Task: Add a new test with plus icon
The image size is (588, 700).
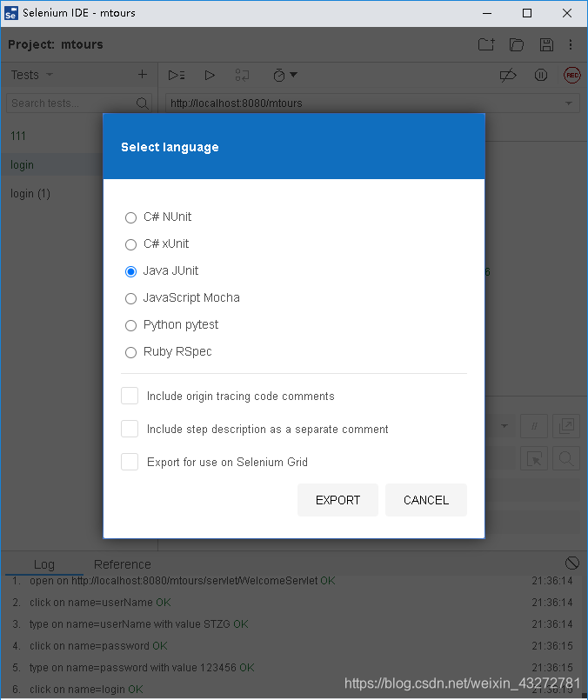Action: 143,75
